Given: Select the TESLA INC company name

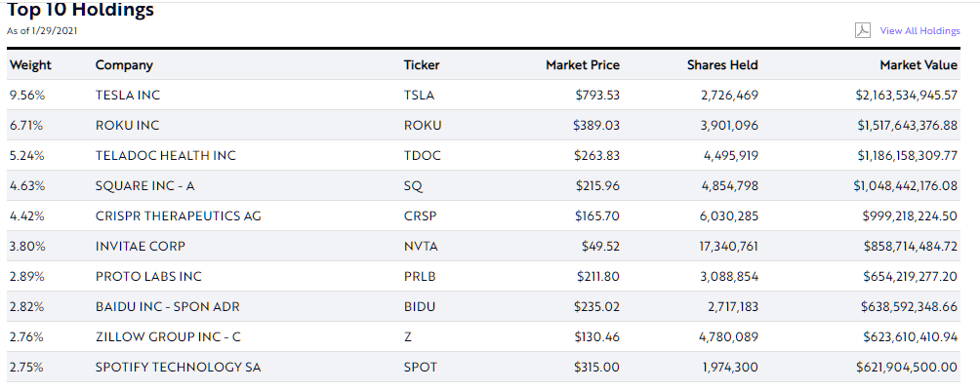Looking at the screenshot, I should click(130, 96).
